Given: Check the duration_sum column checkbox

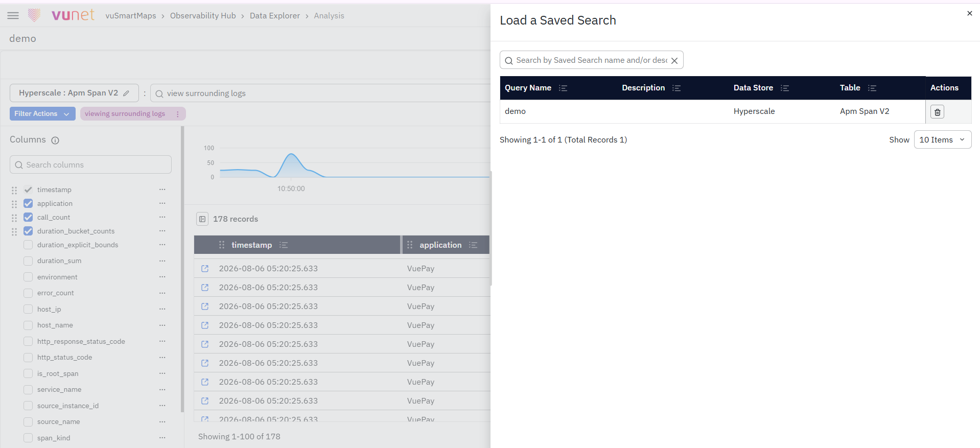Looking at the screenshot, I should [28, 261].
